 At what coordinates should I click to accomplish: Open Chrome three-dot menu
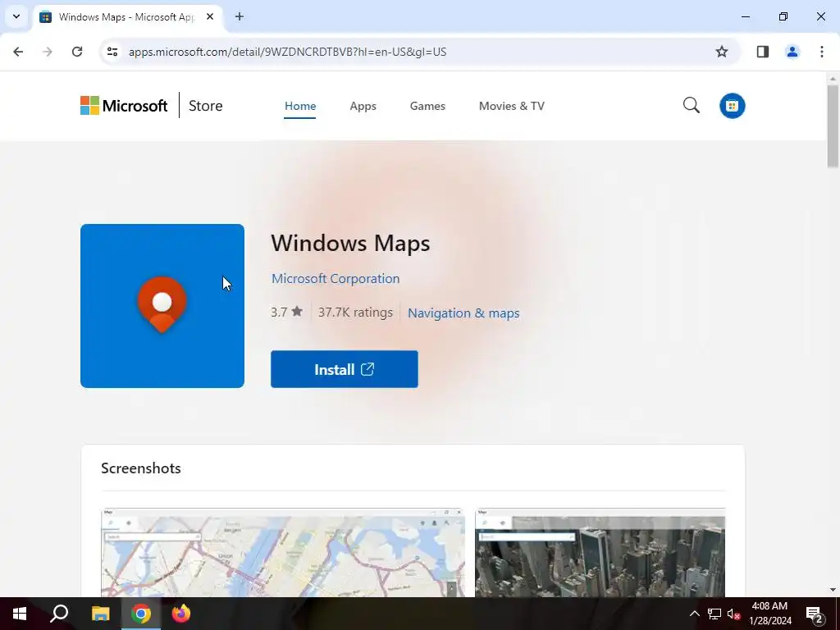tap(821, 52)
